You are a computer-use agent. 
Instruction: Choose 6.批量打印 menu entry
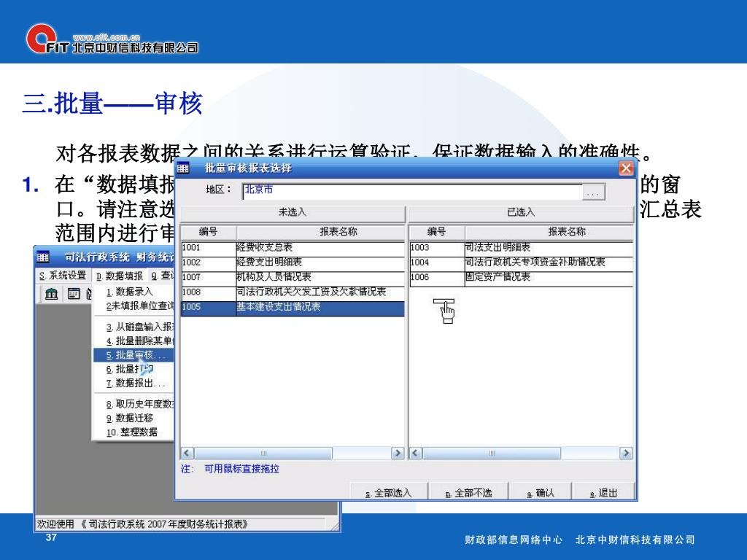click(x=133, y=369)
